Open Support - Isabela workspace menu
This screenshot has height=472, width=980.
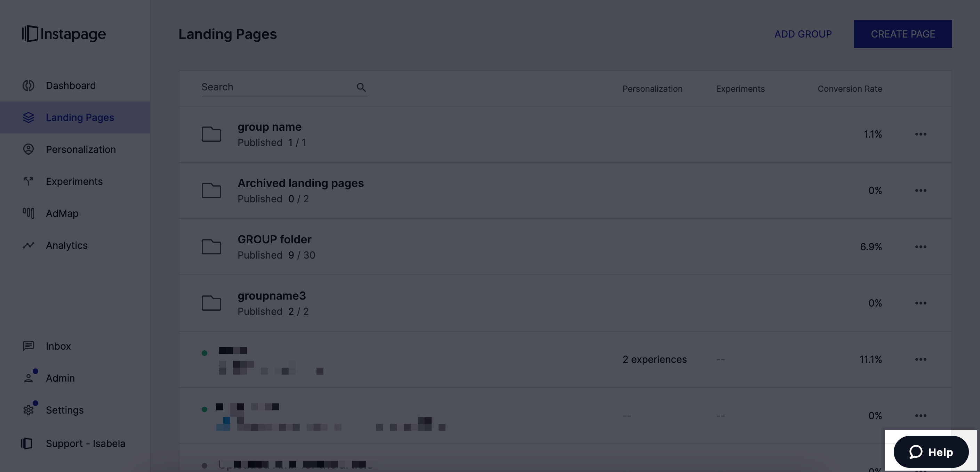75,443
